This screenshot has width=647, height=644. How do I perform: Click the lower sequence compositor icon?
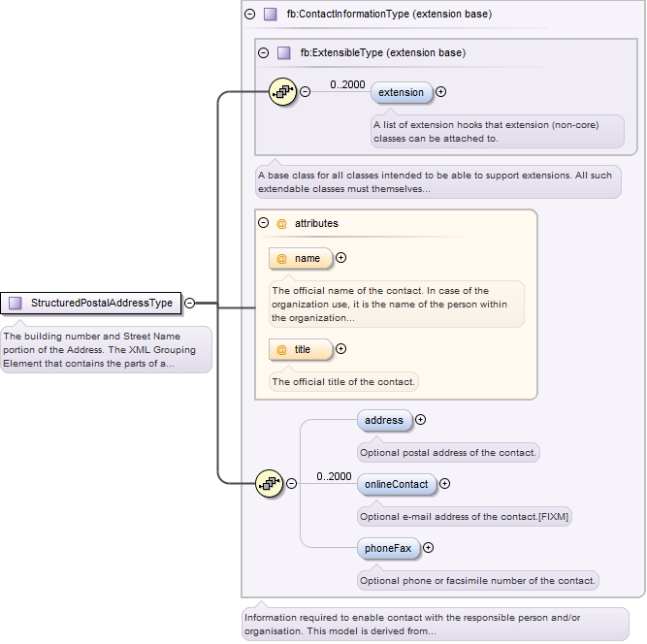269,483
